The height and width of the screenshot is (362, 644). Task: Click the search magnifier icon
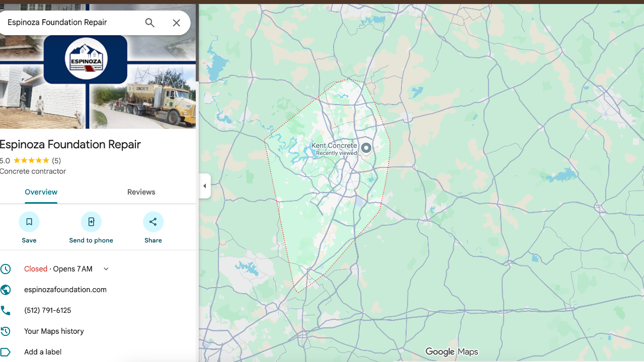tap(150, 23)
